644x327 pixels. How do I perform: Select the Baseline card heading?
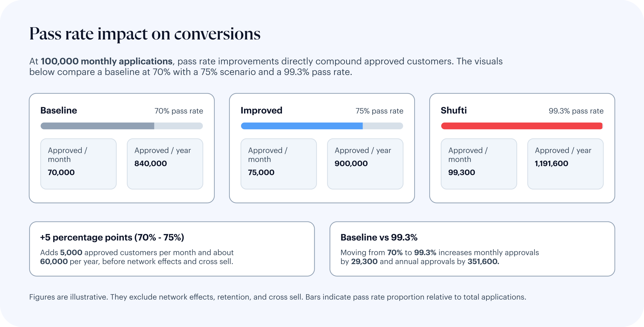click(59, 111)
